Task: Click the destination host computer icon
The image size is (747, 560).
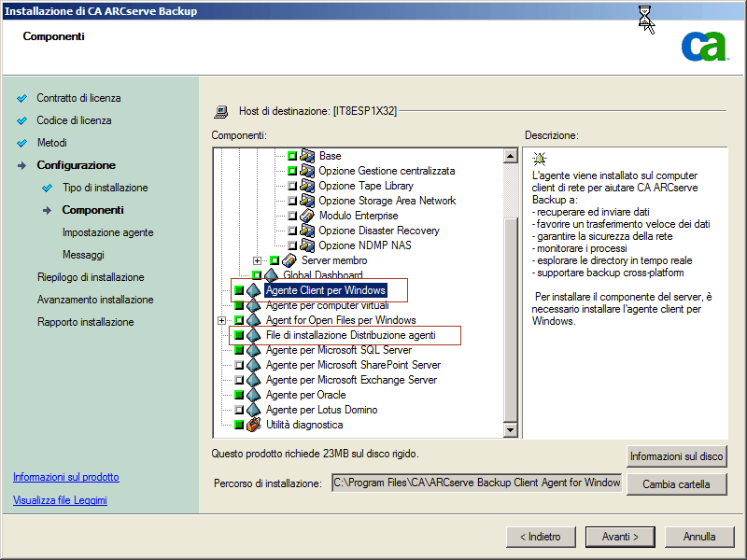Action: [220, 111]
